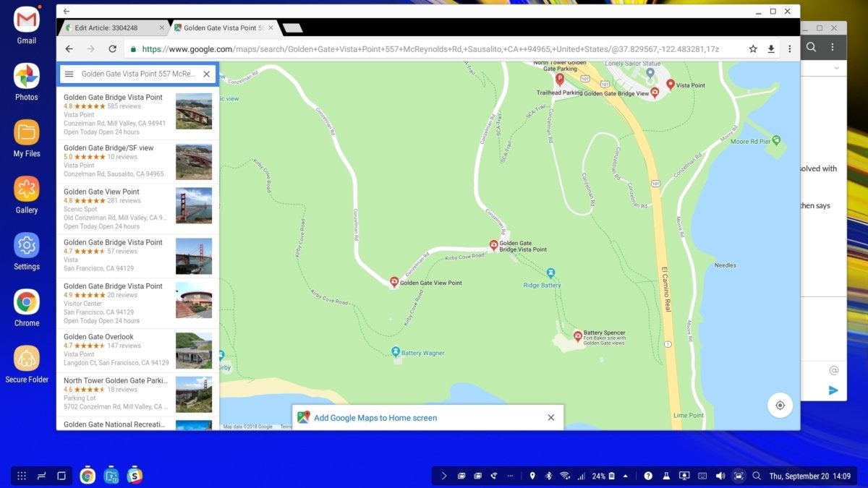
Task: Open Golden Gate Bridge/SF view result
Action: [137, 161]
